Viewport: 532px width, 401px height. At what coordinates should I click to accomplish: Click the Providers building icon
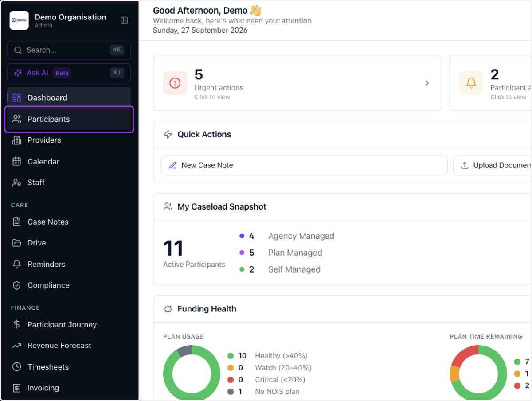coord(17,140)
